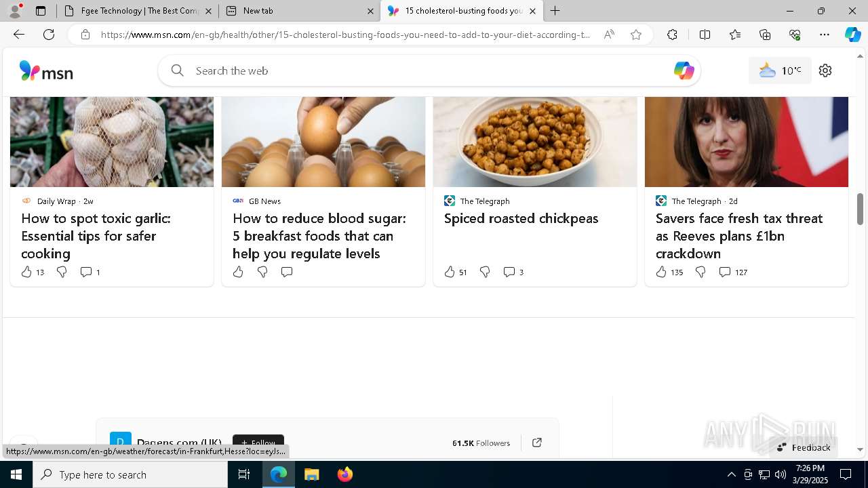
Task: Close the cholesterol-busting foods tab
Action: pyautogui.click(x=533, y=11)
